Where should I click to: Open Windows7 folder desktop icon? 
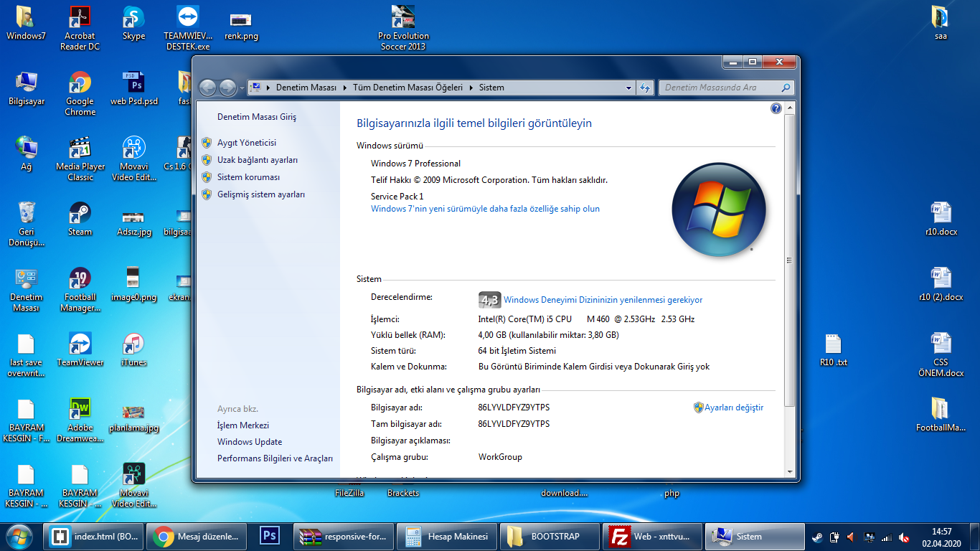coord(26,24)
